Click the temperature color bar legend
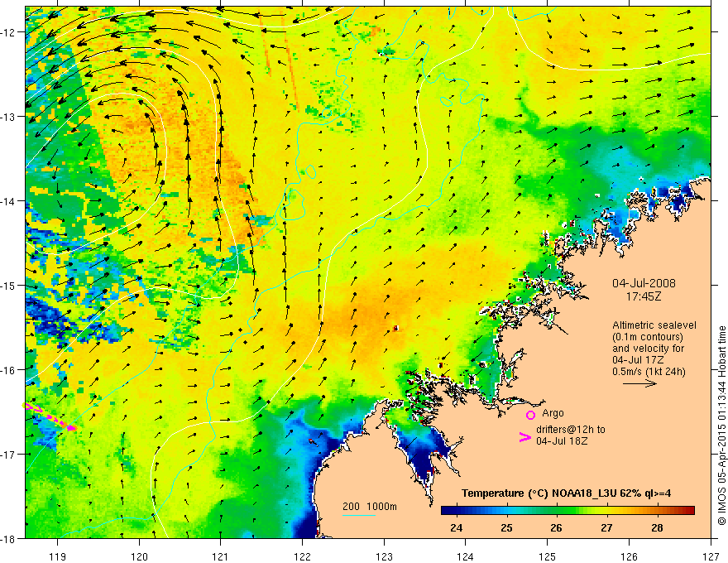Viewport: 728px width, 563px height. (x=568, y=510)
